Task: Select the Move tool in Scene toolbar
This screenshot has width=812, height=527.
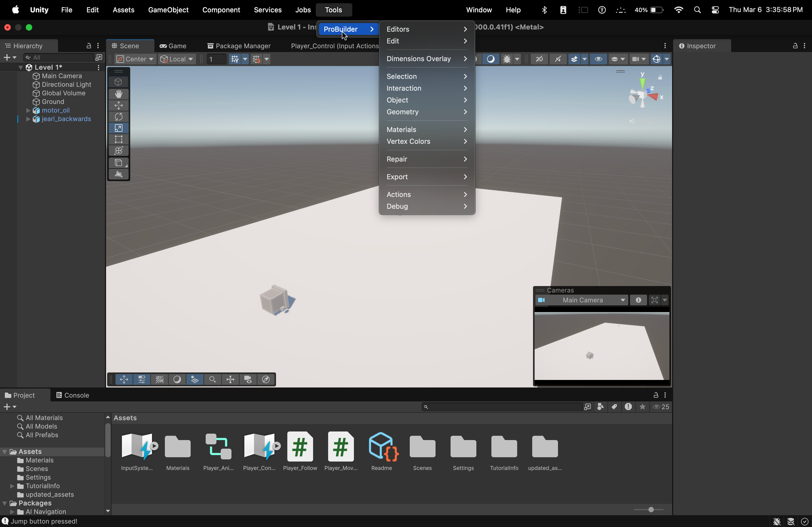Action: coord(118,105)
